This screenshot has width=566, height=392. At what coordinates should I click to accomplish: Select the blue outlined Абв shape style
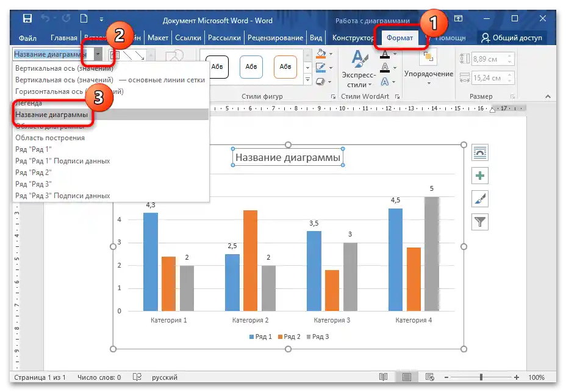tap(251, 67)
